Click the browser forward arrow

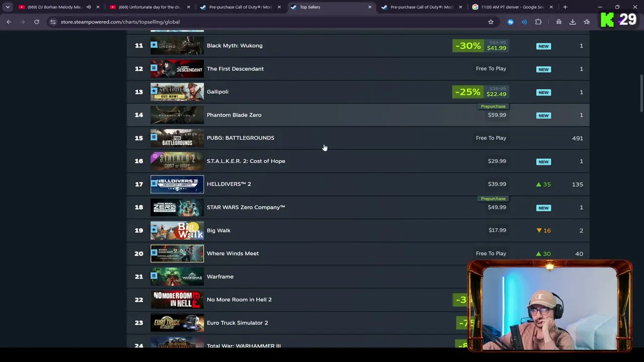tap(23, 22)
